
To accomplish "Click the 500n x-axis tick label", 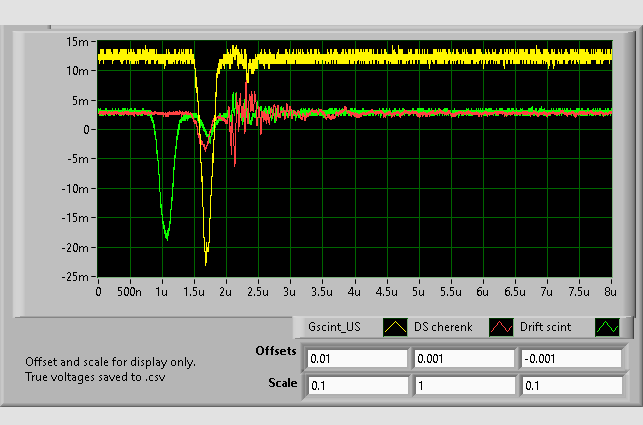I will 129,292.
